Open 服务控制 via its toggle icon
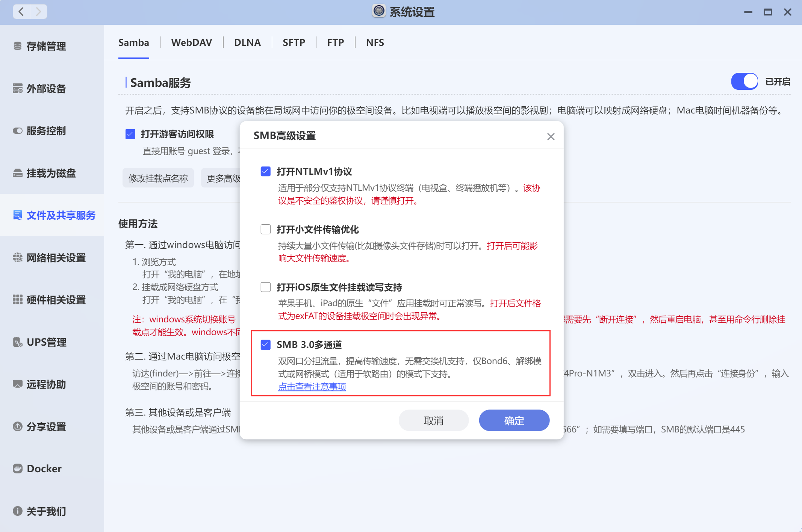Screen dimensions: 802x532 17,131
